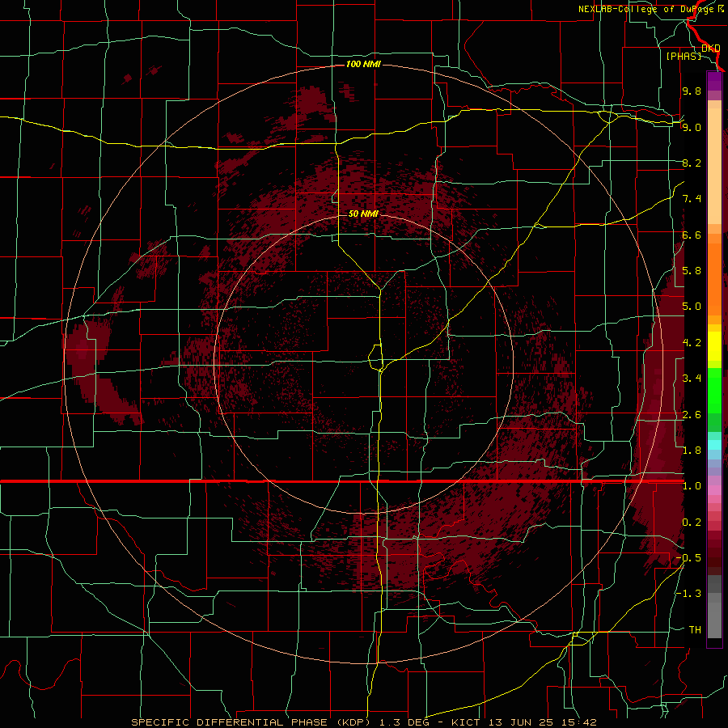
Task: Click the "KICT 13 JUN 25 15:42" timestamp
Action: tap(523, 722)
